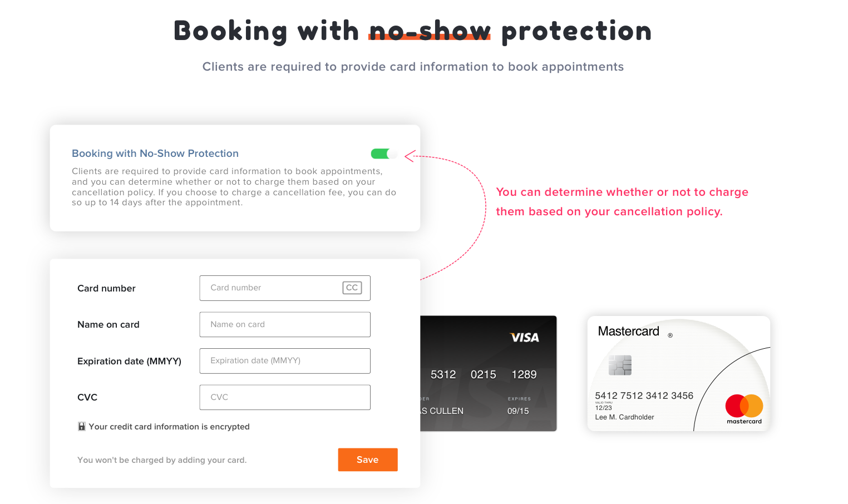Click into Expiration date (MMYY) field
The width and height of the screenshot is (848, 504).
point(285,361)
